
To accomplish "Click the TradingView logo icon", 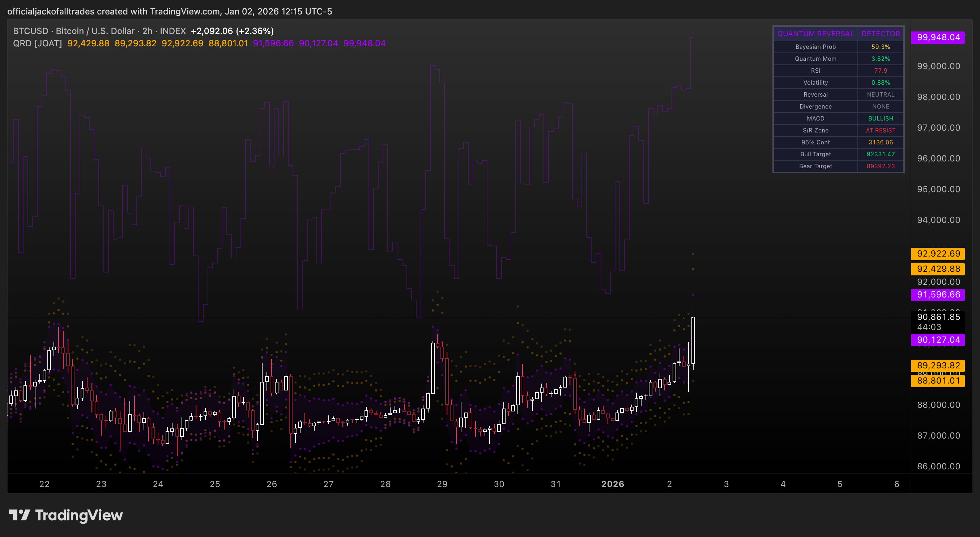I will [x=19, y=515].
